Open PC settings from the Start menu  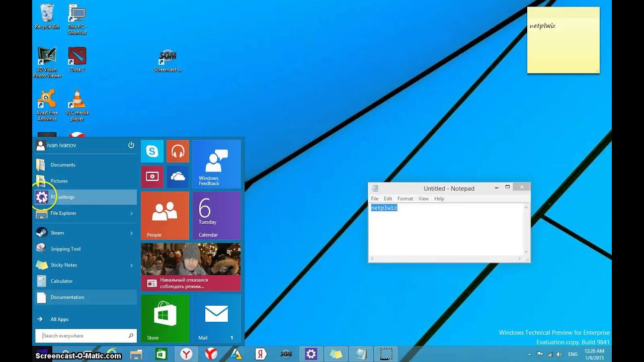pos(86,197)
